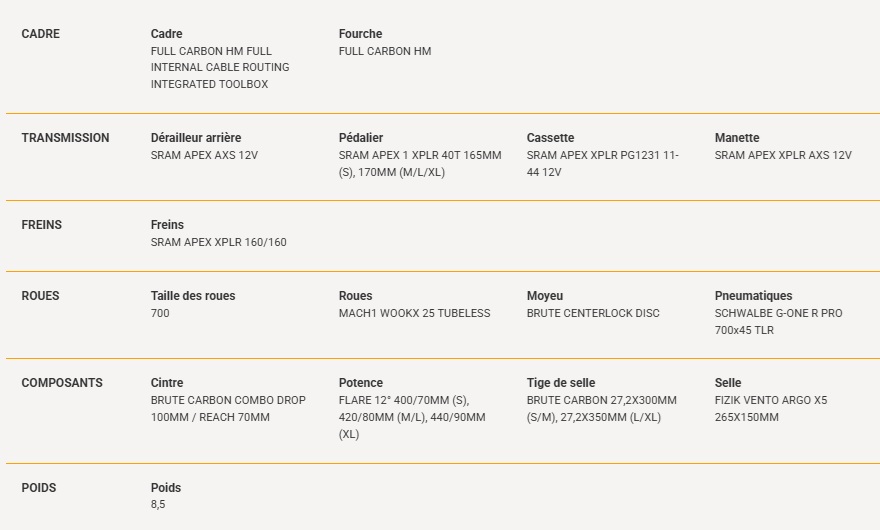Click the Fourche spec label
Image resolution: width=880 pixels, height=530 pixels.
coord(360,34)
